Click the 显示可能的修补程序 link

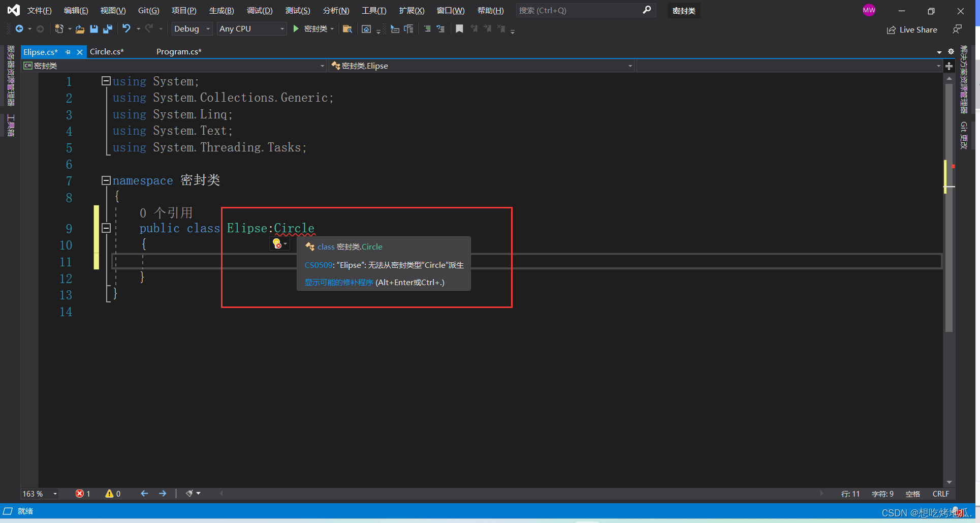point(339,283)
